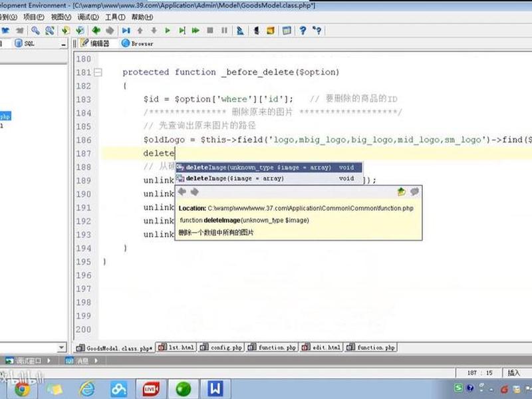Screen dimensions: 532x399
Task: Switch to the Browser tab
Action: tap(138, 43)
